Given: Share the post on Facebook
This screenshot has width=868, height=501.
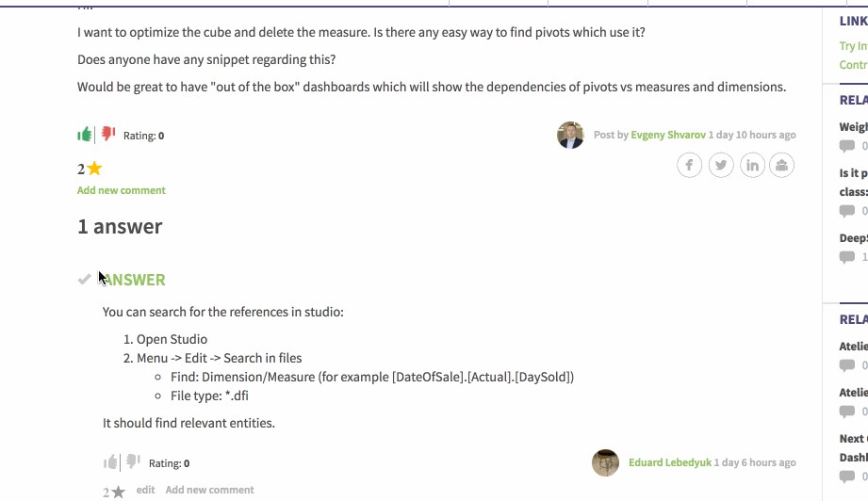Looking at the screenshot, I should [690, 166].
